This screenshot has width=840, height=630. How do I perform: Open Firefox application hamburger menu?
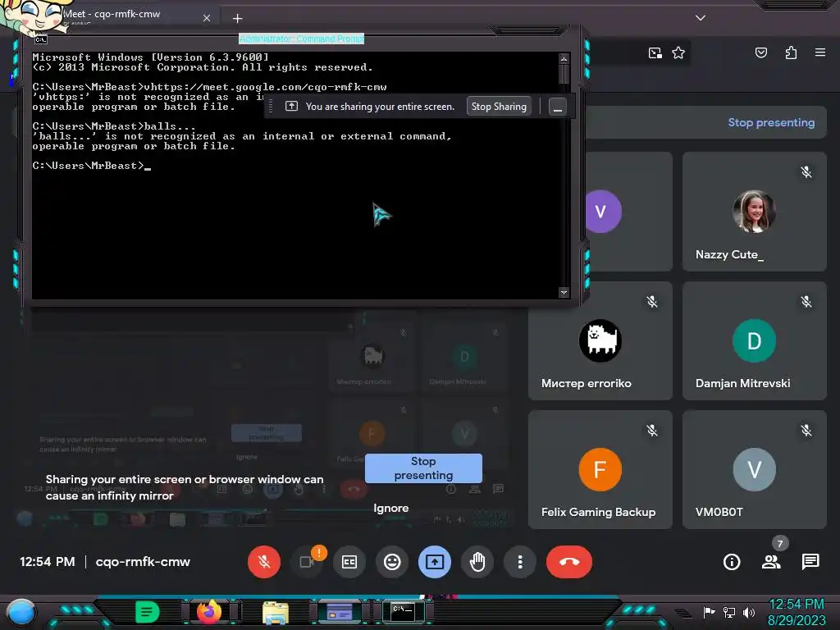tap(820, 52)
